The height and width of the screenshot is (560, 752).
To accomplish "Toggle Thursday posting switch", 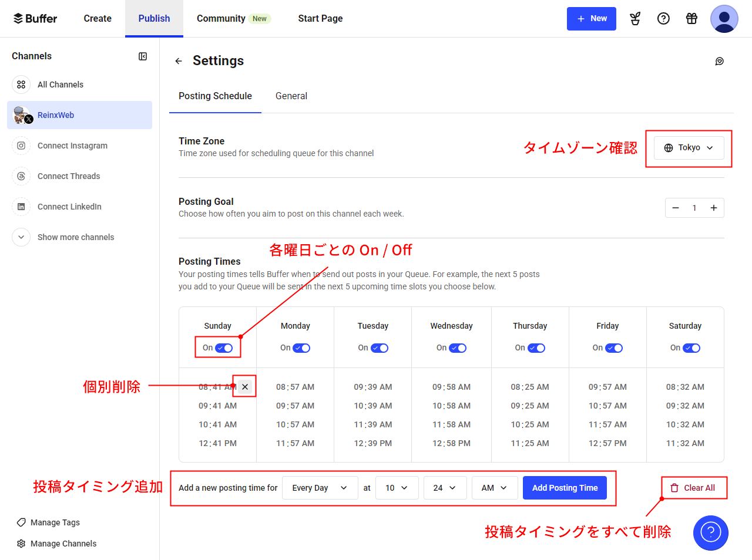I will (536, 348).
